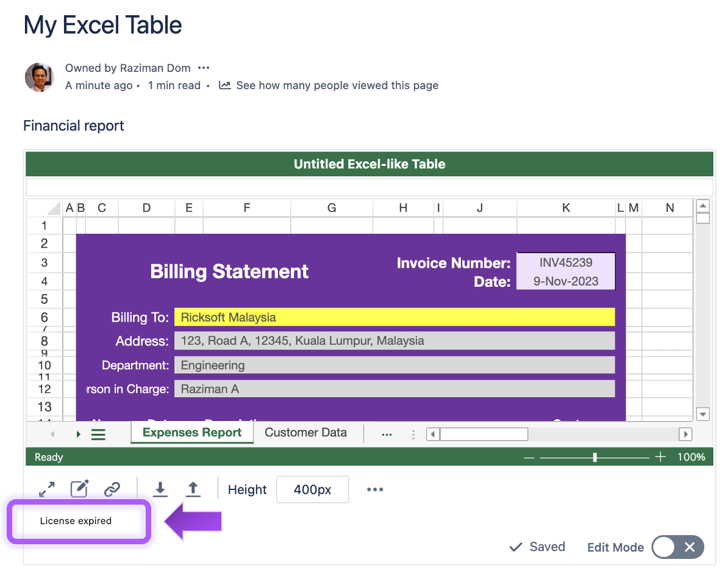Open the table edit pencil icon
Image resolution: width=728 pixels, height=576 pixels.
click(79, 489)
